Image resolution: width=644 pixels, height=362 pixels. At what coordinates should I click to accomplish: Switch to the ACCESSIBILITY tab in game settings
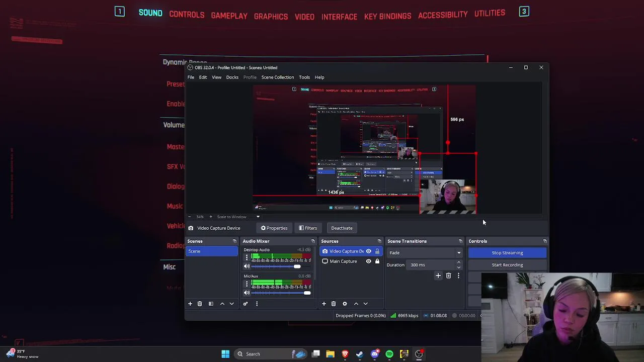point(443,15)
